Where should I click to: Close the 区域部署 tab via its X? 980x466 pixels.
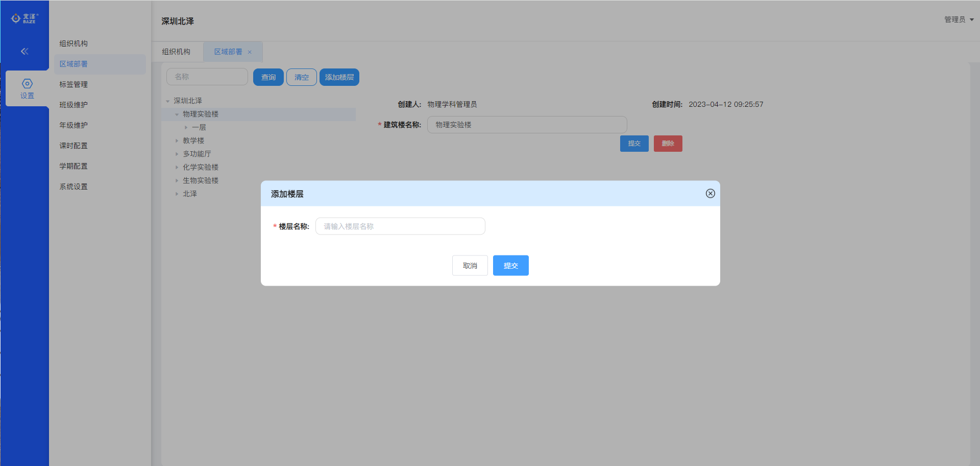tap(250, 52)
